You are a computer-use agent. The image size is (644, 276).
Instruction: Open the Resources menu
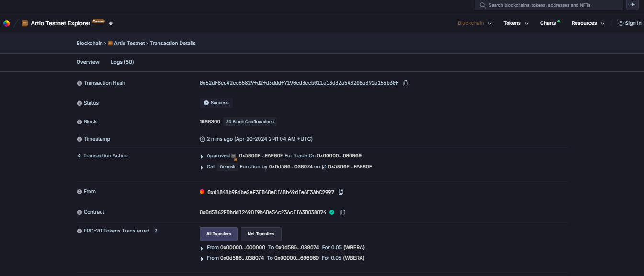pyautogui.click(x=588, y=23)
